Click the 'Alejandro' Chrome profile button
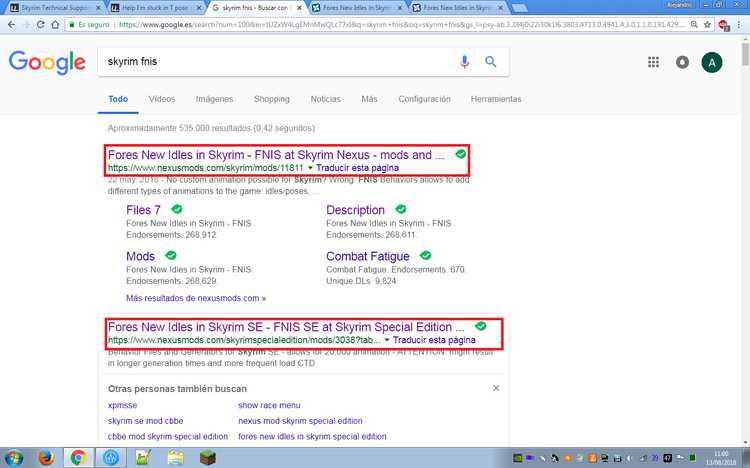The width and height of the screenshot is (750, 468). pyautogui.click(x=679, y=5)
